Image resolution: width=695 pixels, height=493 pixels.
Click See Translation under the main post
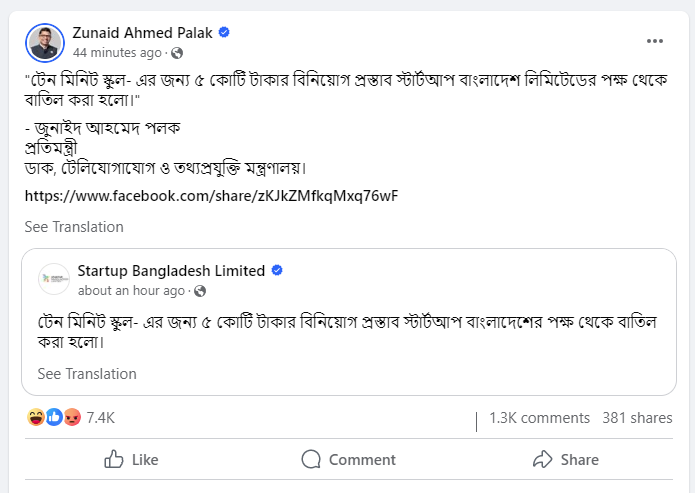[x=74, y=227]
